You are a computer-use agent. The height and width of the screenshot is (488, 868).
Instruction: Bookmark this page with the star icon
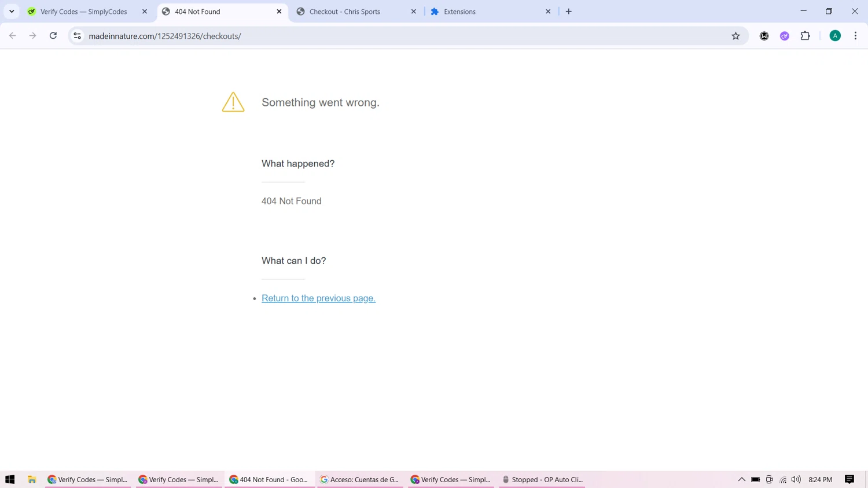click(x=735, y=36)
